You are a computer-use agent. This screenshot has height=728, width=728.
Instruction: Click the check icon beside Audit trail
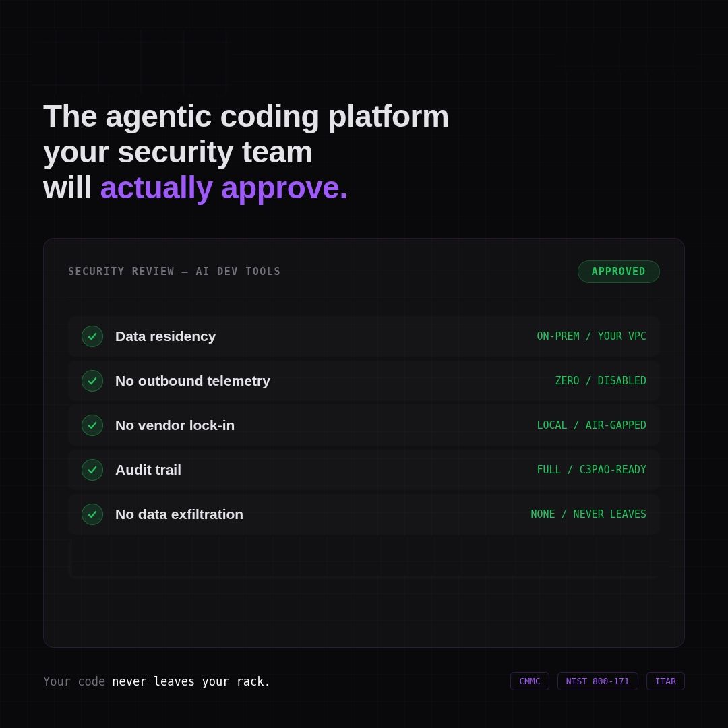pyautogui.click(x=92, y=470)
